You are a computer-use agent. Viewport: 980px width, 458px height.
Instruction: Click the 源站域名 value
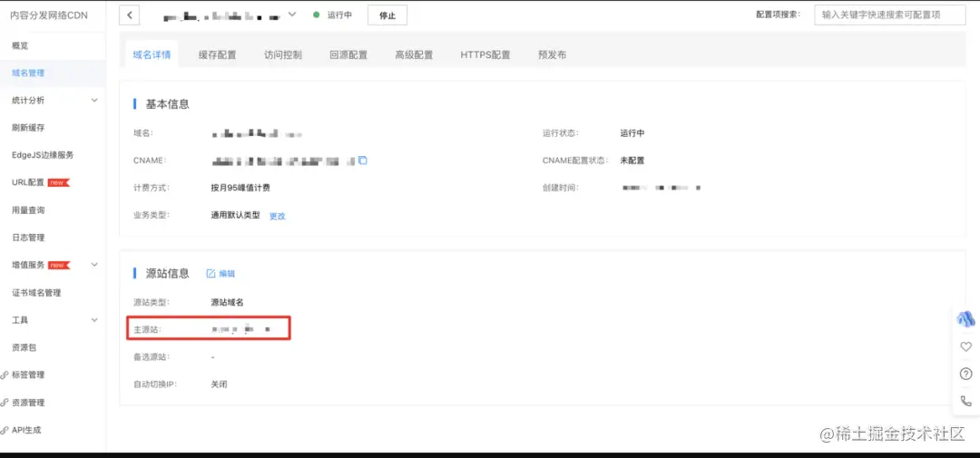tap(228, 302)
